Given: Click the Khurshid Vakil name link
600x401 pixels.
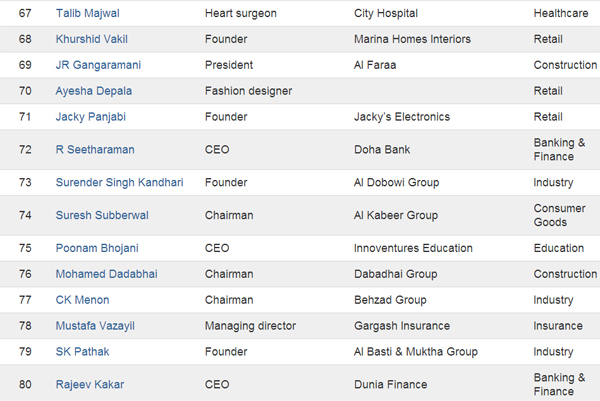Looking at the screenshot, I should pos(99,39).
